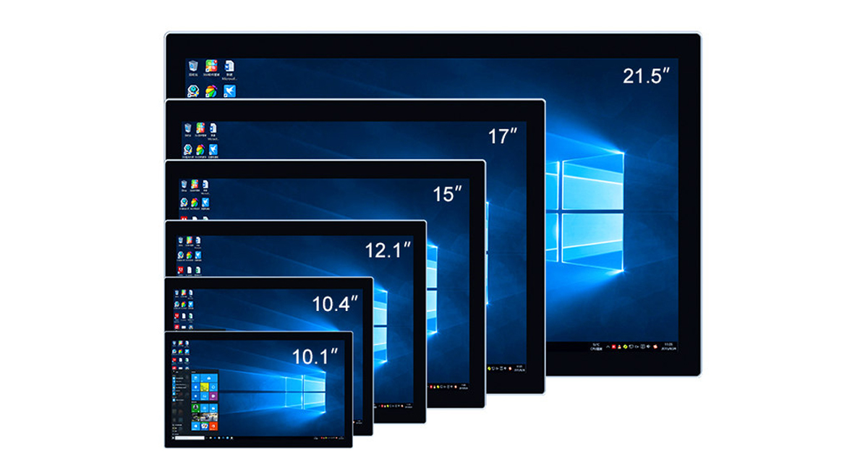The width and height of the screenshot is (868, 476).
Task: Open Recycle Bin on the 21.5-inch screen
Action: [x=193, y=67]
